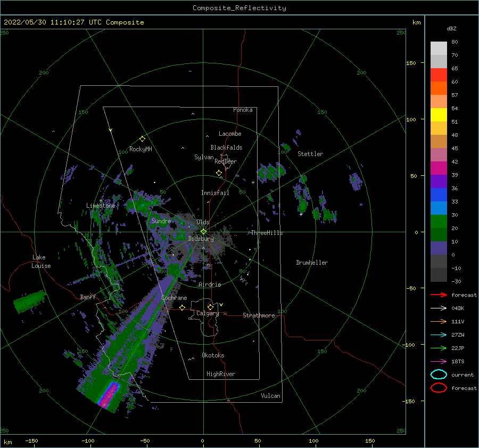The height and width of the screenshot is (448, 479).
Task: Click the orange 111V arrow icon
Action: tap(439, 321)
